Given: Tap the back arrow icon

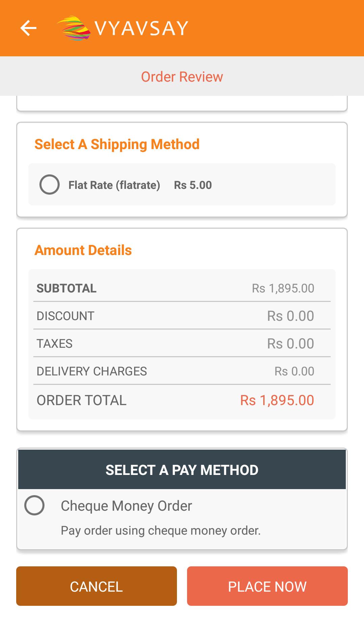Looking at the screenshot, I should tap(28, 28).
